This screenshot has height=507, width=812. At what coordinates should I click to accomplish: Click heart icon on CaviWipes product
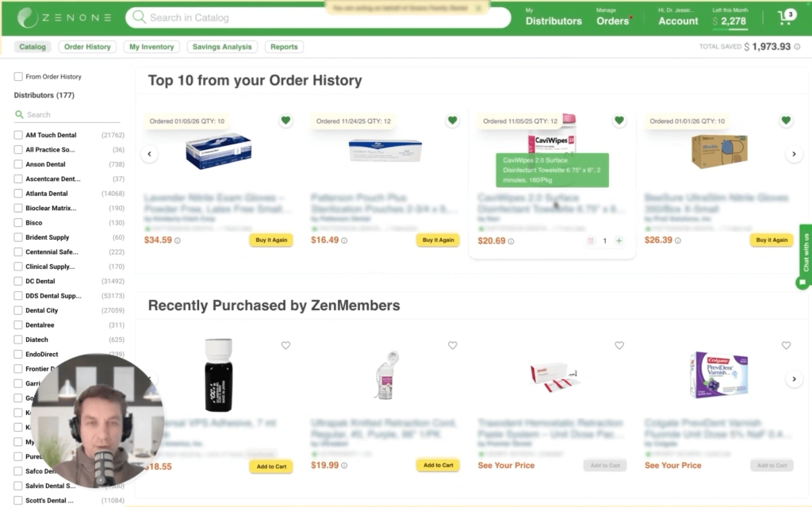[619, 121]
